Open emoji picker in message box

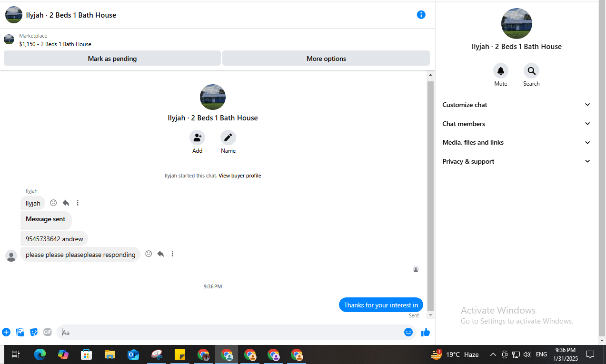coord(408,332)
